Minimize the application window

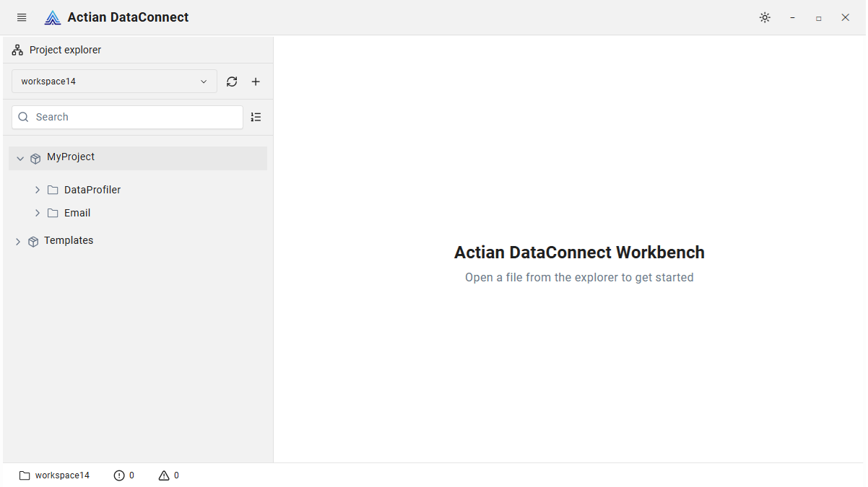pos(792,17)
